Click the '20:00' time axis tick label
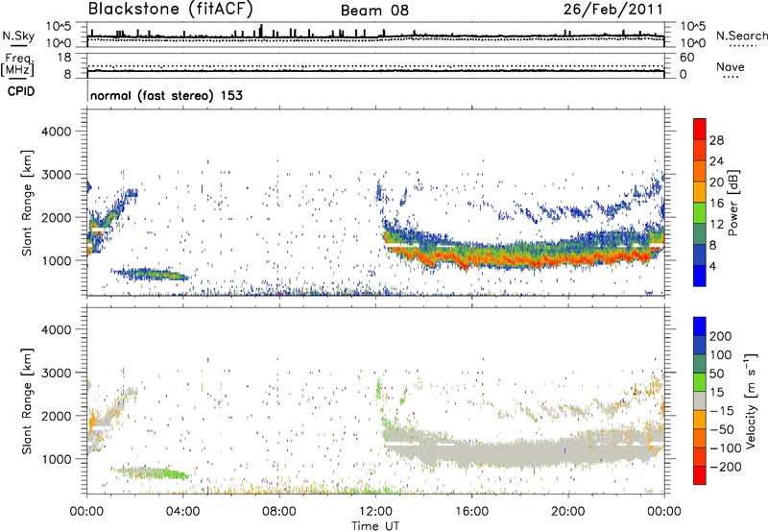This screenshot has height=532, width=768. [567, 512]
